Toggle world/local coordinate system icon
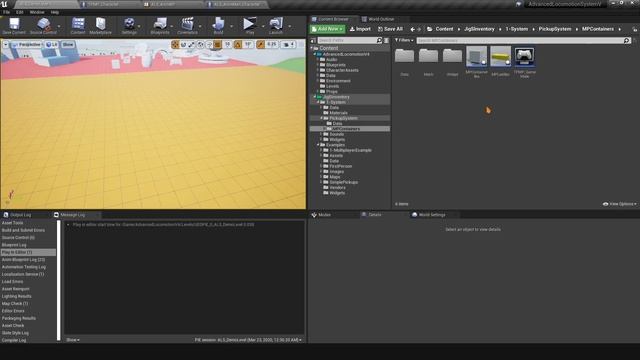This screenshot has height=360, width=640. (x=200, y=44)
